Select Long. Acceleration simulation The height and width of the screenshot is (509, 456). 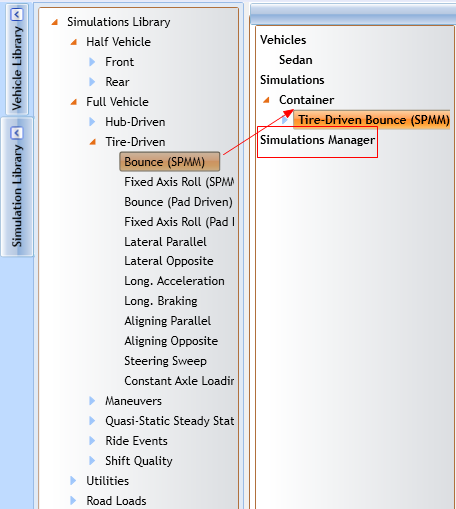(174, 281)
